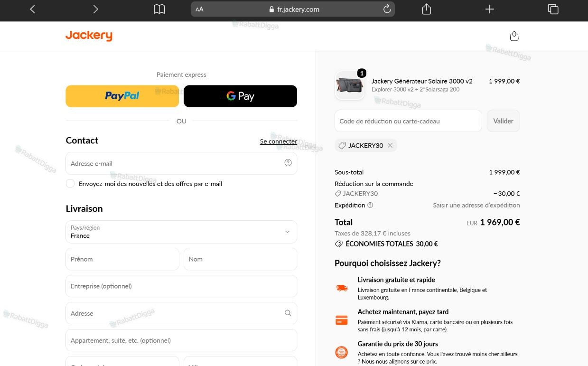Remove the JACKERY30 discount code
The width and height of the screenshot is (588, 366).
point(390,145)
